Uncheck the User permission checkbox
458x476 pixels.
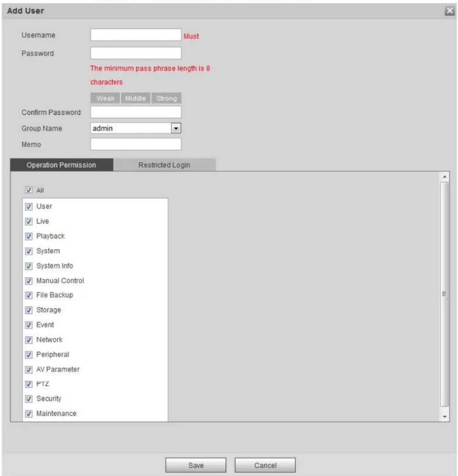click(x=28, y=207)
